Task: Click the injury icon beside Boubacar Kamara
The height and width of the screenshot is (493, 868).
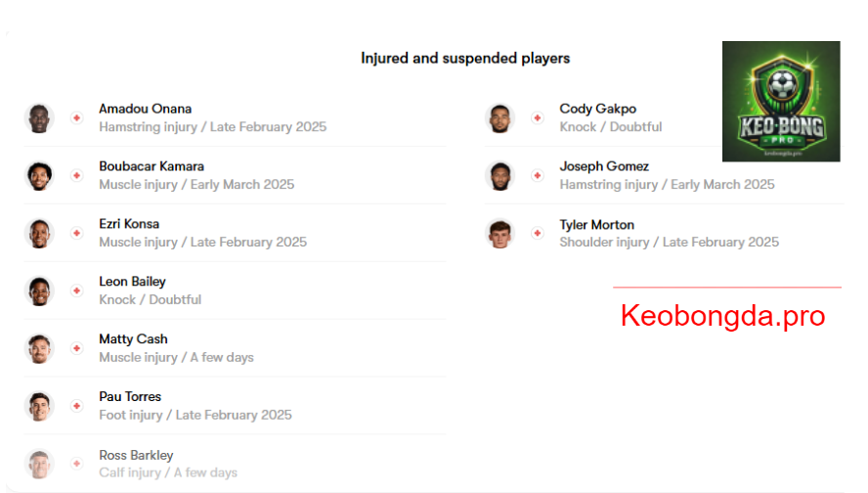Action: (x=77, y=176)
